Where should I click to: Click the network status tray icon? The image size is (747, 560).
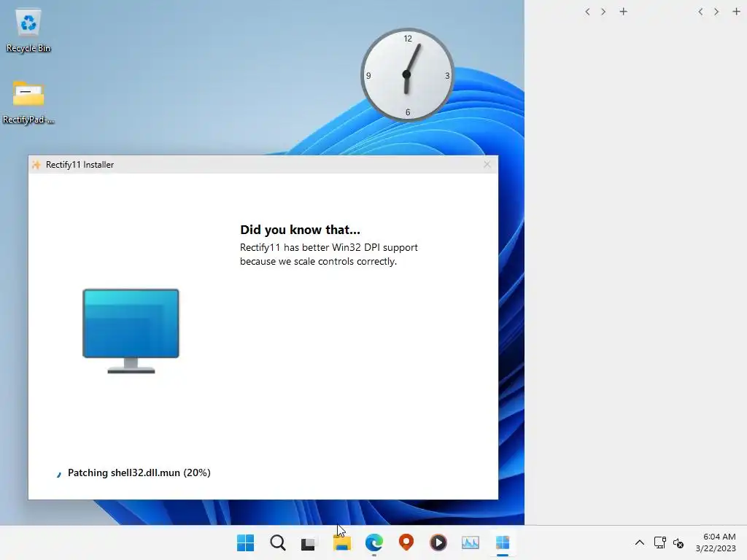659,542
